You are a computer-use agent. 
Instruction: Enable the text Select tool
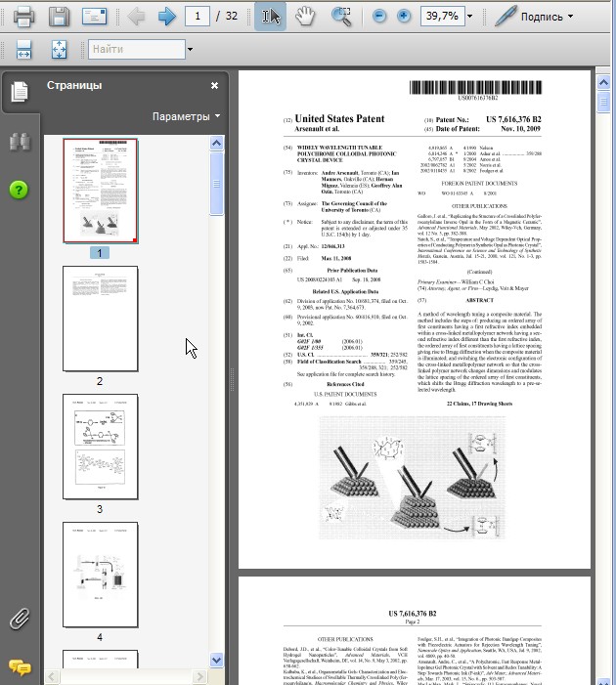tap(271, 17)
